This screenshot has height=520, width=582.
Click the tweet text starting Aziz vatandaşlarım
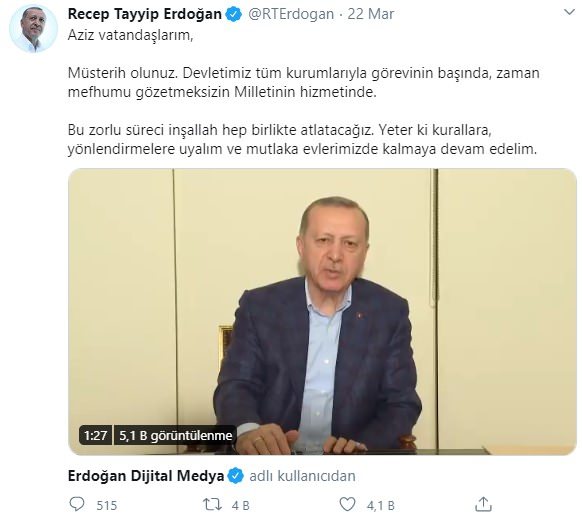pyautogui.click(x=303, y=92)
